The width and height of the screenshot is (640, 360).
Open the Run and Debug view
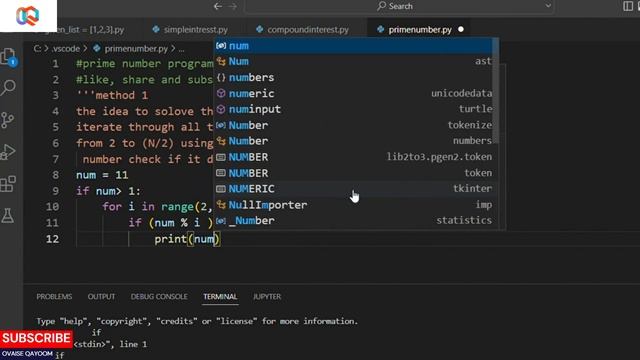point(8,152)
